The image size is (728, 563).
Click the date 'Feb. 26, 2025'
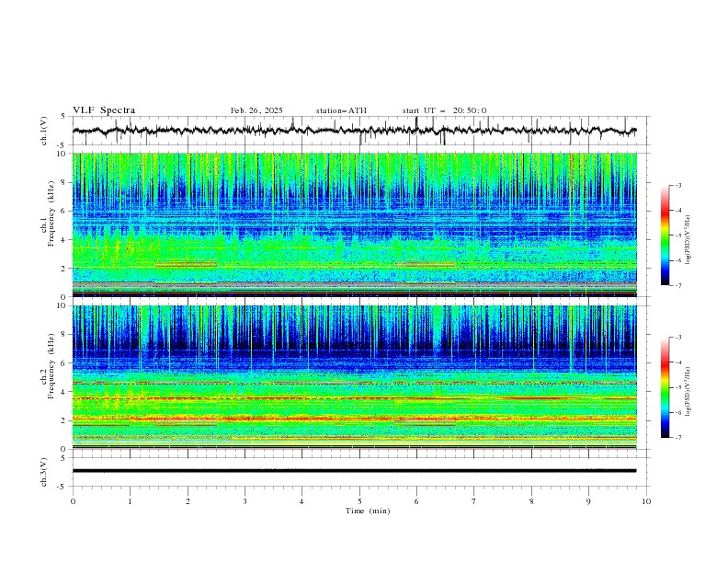pos(256,110)
